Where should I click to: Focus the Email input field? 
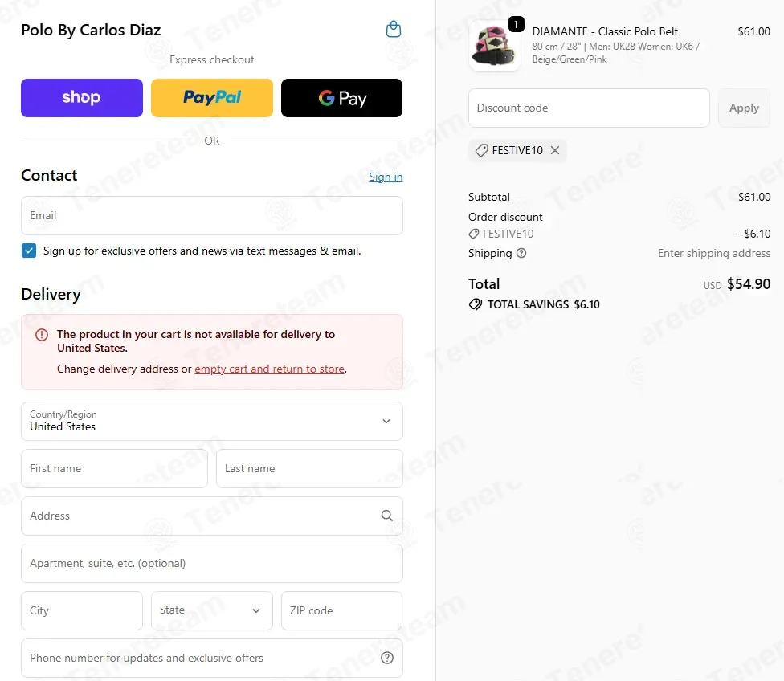pos(212,215)
